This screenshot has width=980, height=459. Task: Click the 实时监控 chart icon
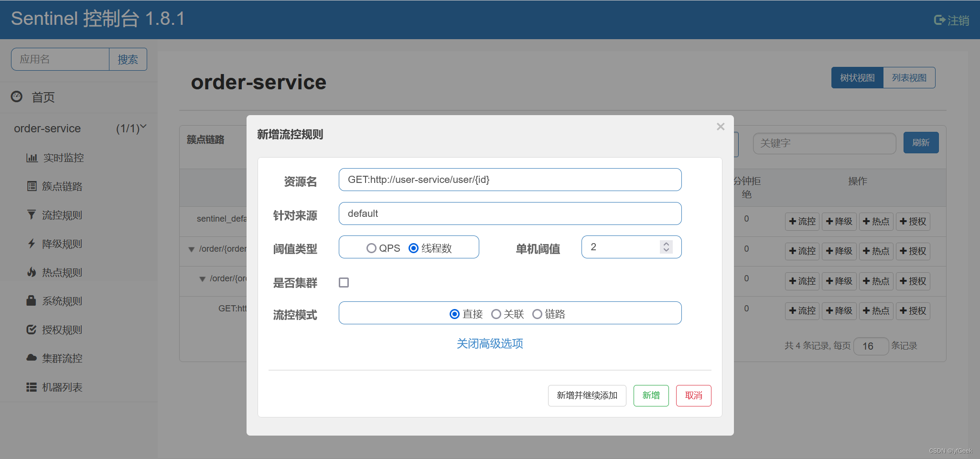tap(32, 158)
